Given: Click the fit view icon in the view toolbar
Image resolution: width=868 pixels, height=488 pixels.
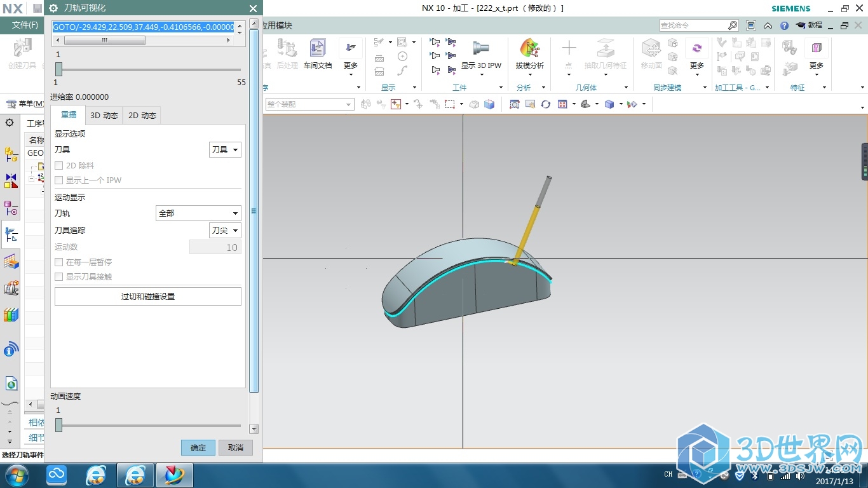Looking at the screenshot, I should pyautogui.click(x=515, y=104).
